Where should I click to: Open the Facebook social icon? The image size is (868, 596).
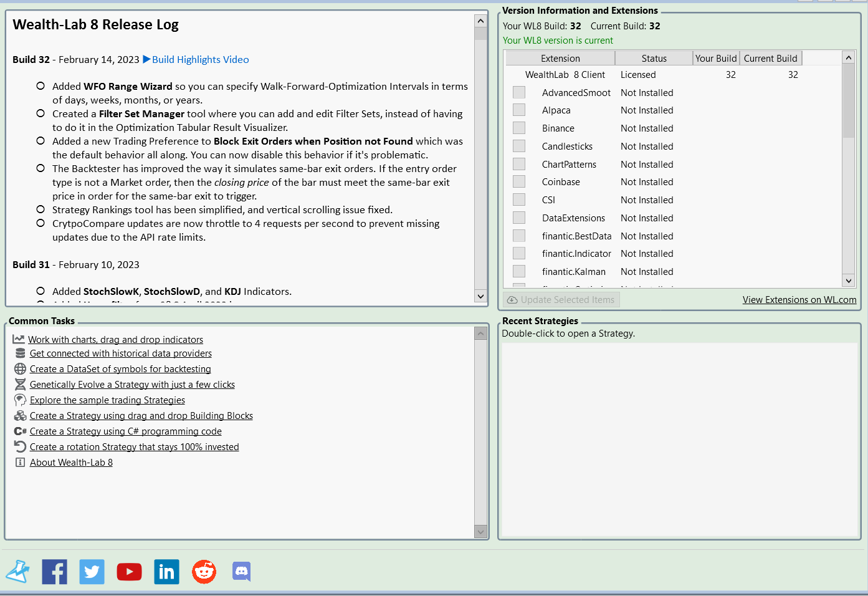tap(55, 572)
